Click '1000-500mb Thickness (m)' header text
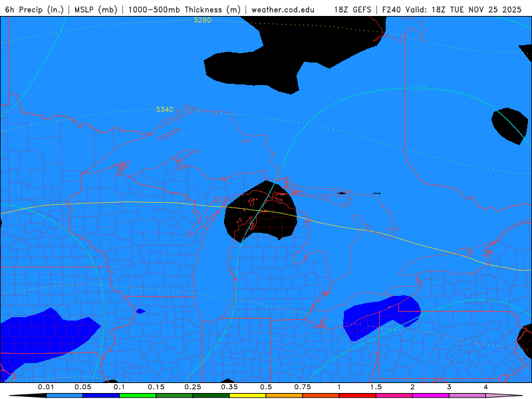This screenshot has width=532, height=399. [x=184, y=9]
